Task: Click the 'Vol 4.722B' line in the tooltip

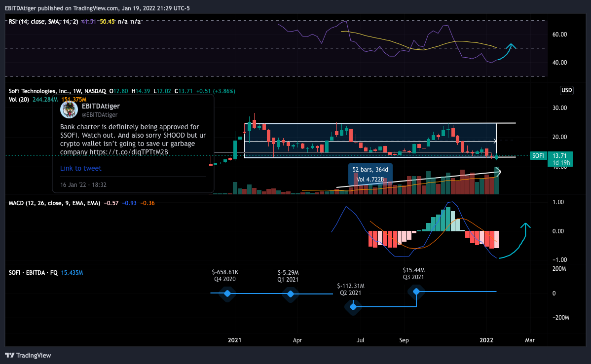Action: pos(370,180)
